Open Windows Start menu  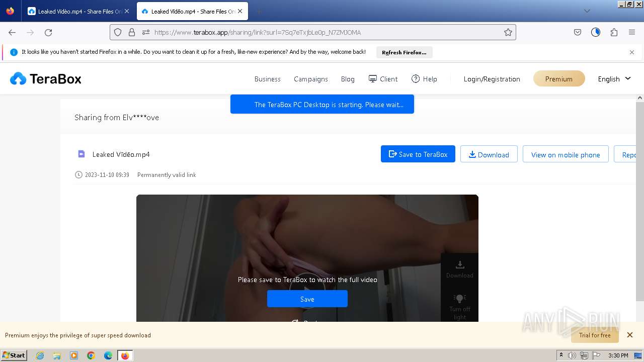14,355
